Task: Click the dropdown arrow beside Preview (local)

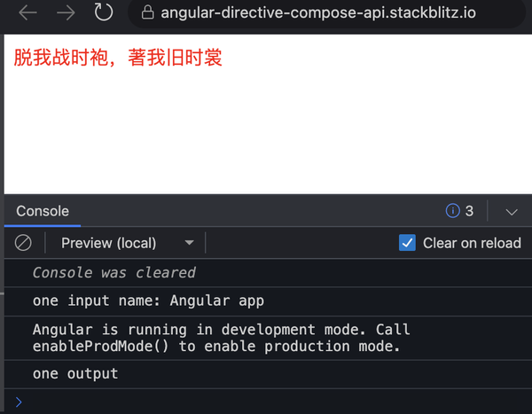Action: coord(190,243)
